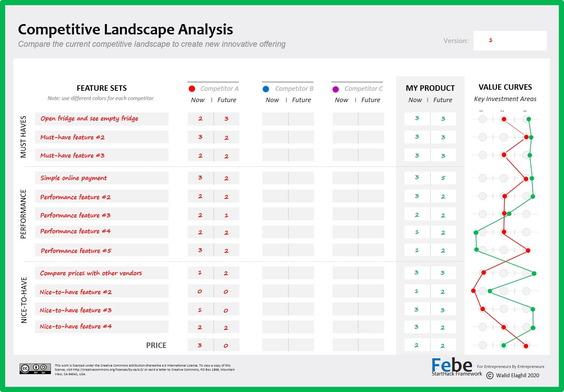Select the red Competitor A color dot
564x392 pixels.
pyautogui.click(x=192, y=89)
